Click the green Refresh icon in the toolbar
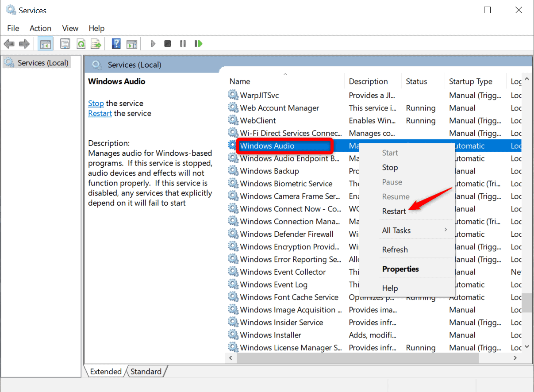The height and width of the screenshot is (392, 534). click(x=81, y=44)
